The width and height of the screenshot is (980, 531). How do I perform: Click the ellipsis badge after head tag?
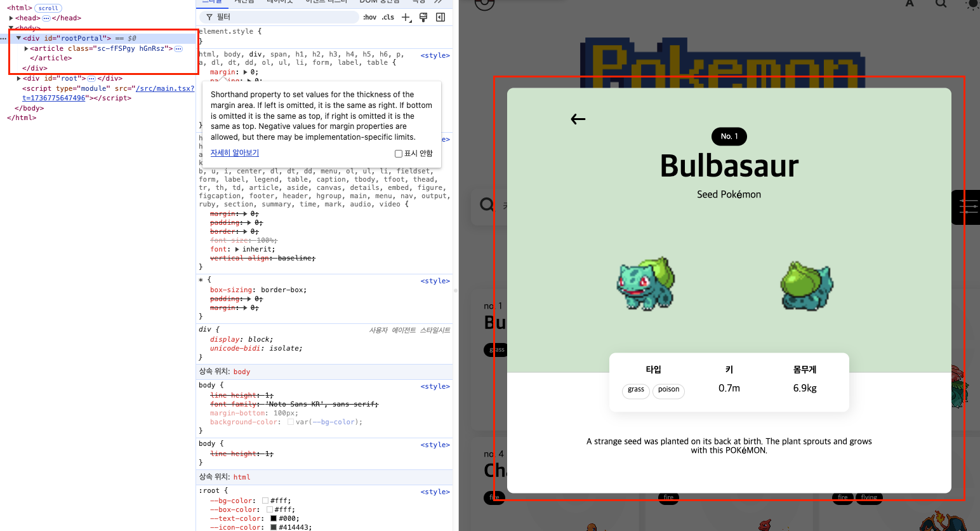click(x=46, y=18)
